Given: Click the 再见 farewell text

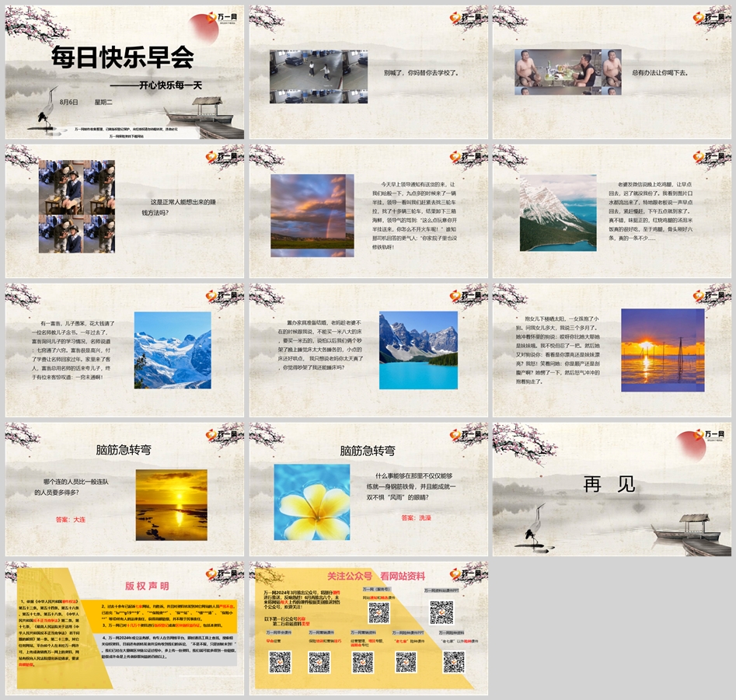Looking at the screenshot, I should 609,484.
